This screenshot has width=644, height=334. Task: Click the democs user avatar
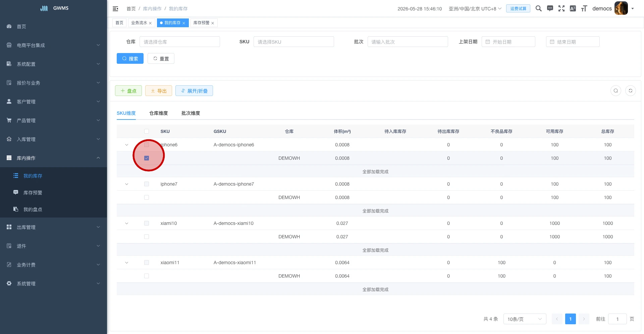point(621,8)
